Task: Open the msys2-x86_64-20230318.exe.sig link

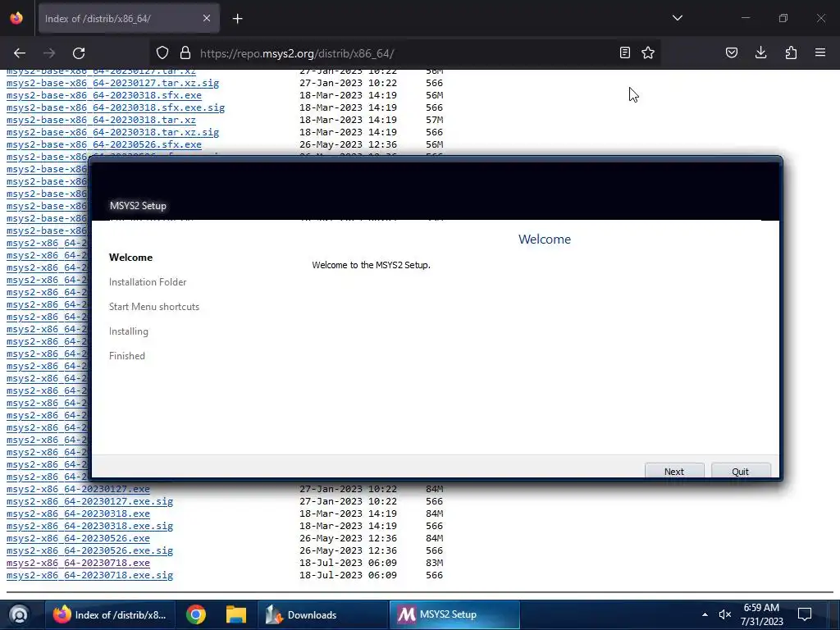Action: click(x=89, y=526)
